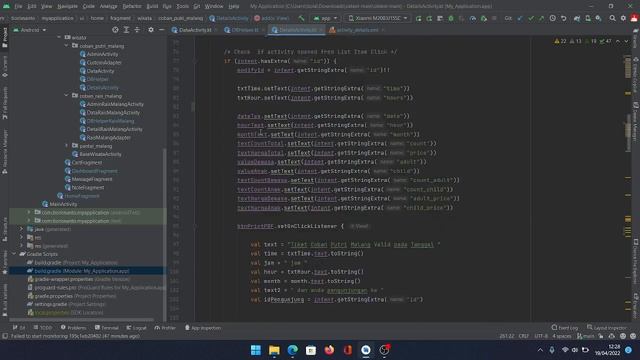The height and width of the screenshot is (360, 640).
Task: Open the Profiler tool window
Action: 165,328
